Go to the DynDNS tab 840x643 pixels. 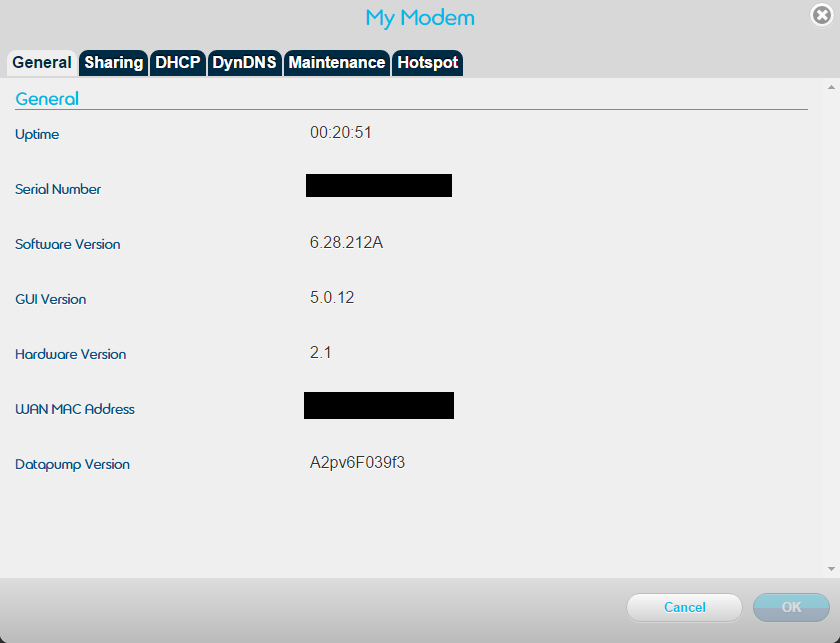pyautogui.click(x=244, y=62)
